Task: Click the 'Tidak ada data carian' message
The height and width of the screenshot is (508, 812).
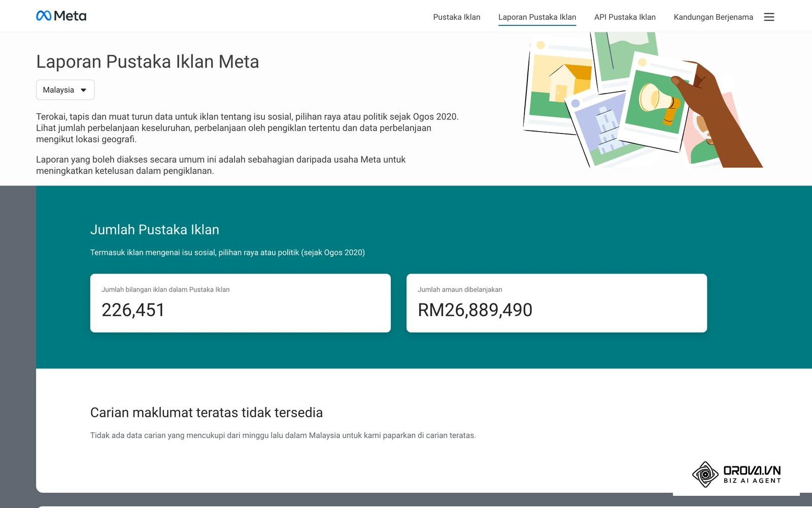Action: (283, 435)
